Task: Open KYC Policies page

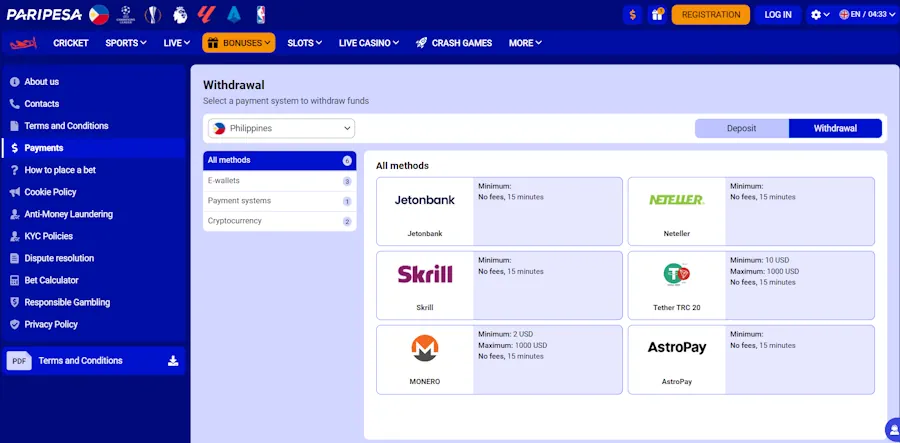Action: click(x=93, y=236)
